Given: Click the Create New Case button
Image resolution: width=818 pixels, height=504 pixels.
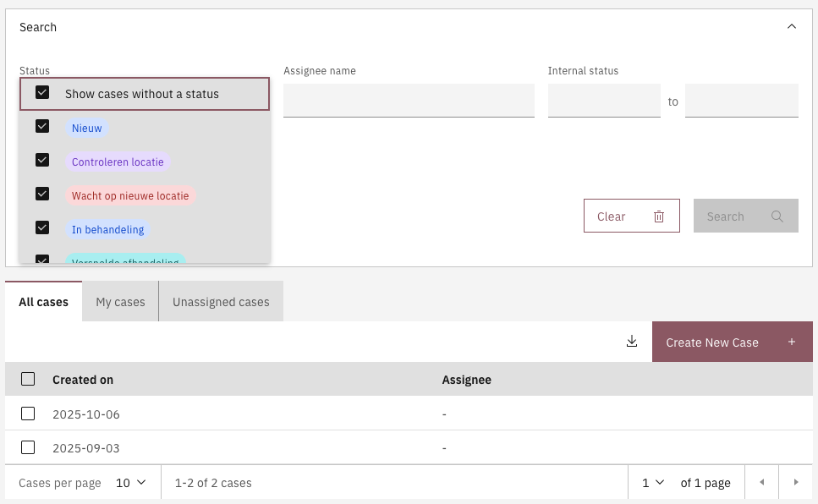Looking at the screenshot, I should [732, 342].
